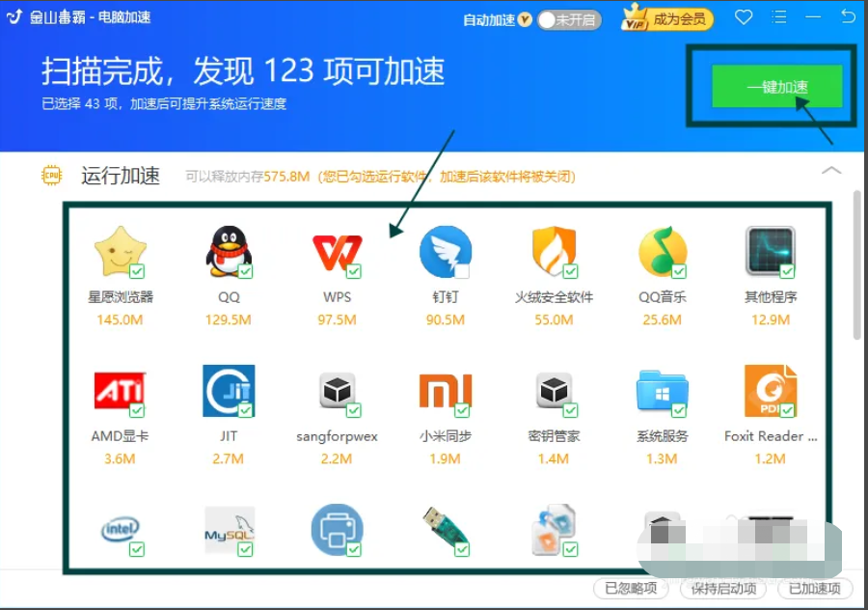This screenshot has height=610, width=868.
Task: Click the 25.6M memory value
Action: click(662, 319)
